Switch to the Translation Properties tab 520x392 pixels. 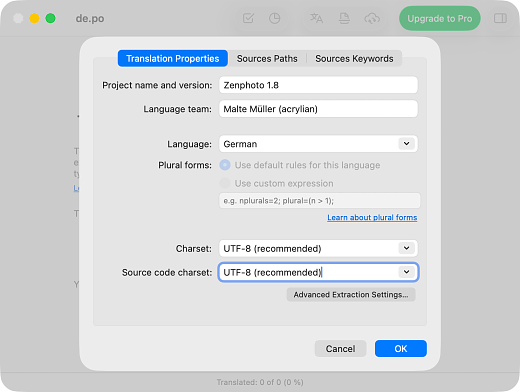[173, 59]
